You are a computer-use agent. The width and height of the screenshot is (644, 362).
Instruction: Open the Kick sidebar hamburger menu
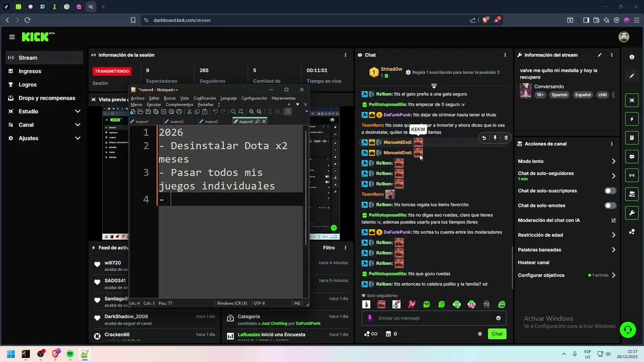12,37
